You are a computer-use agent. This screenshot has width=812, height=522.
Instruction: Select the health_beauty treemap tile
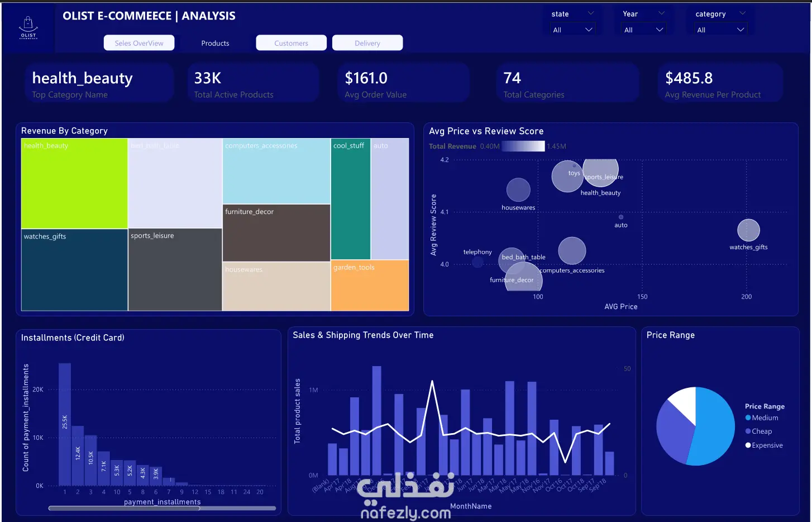[74, 183]
